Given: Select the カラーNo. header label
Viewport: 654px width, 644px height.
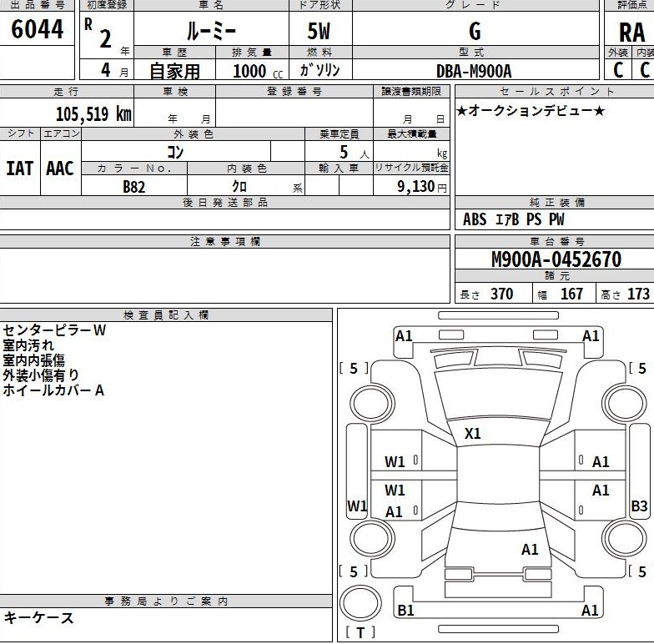Looking at the screenshot, I should pyautogui.click(x=133, y=169).
